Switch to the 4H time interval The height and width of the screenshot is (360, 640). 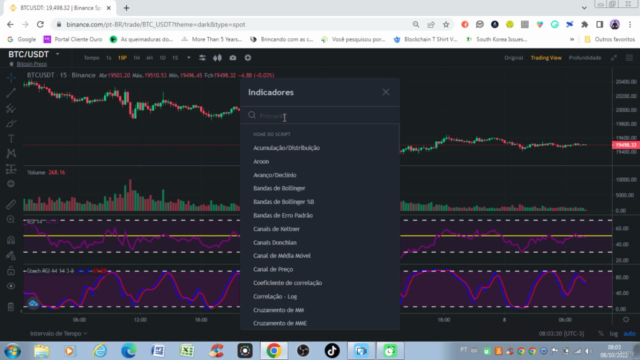[x=149, y=58]
